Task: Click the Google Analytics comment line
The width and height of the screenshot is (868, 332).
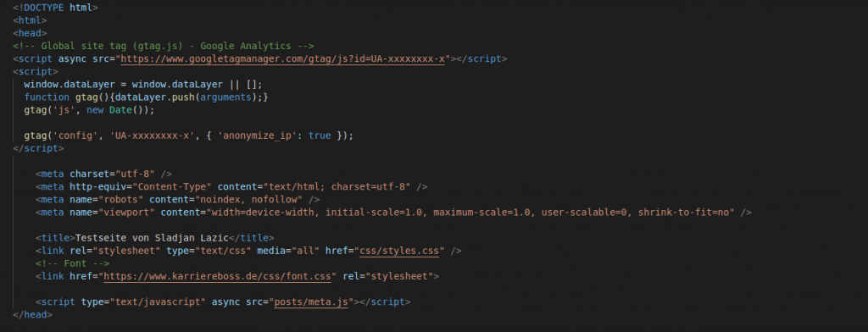Action: click(x=164, y=46)
